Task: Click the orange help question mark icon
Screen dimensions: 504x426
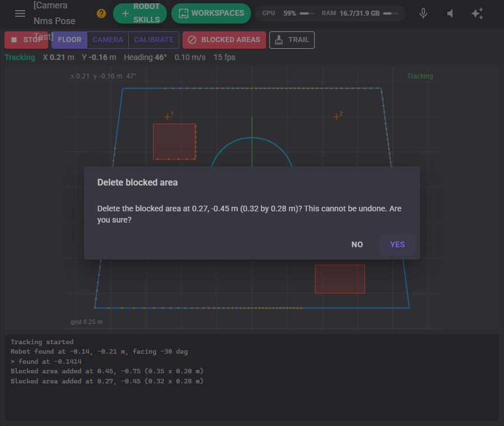Action: point(101,13)
